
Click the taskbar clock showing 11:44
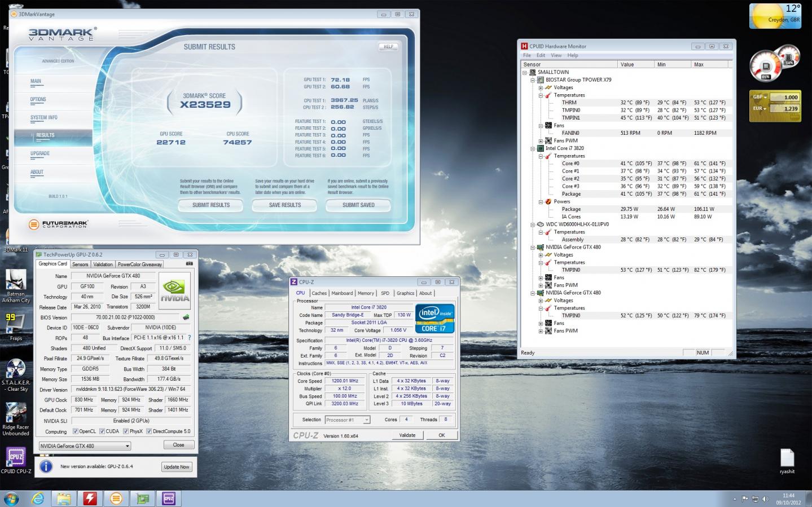[788, 499]
